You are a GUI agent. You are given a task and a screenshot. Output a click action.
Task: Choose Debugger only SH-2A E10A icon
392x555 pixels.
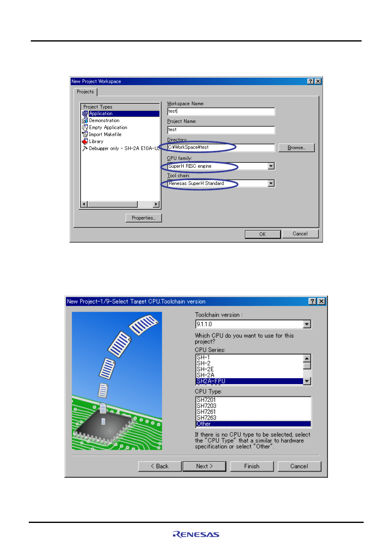85,148
